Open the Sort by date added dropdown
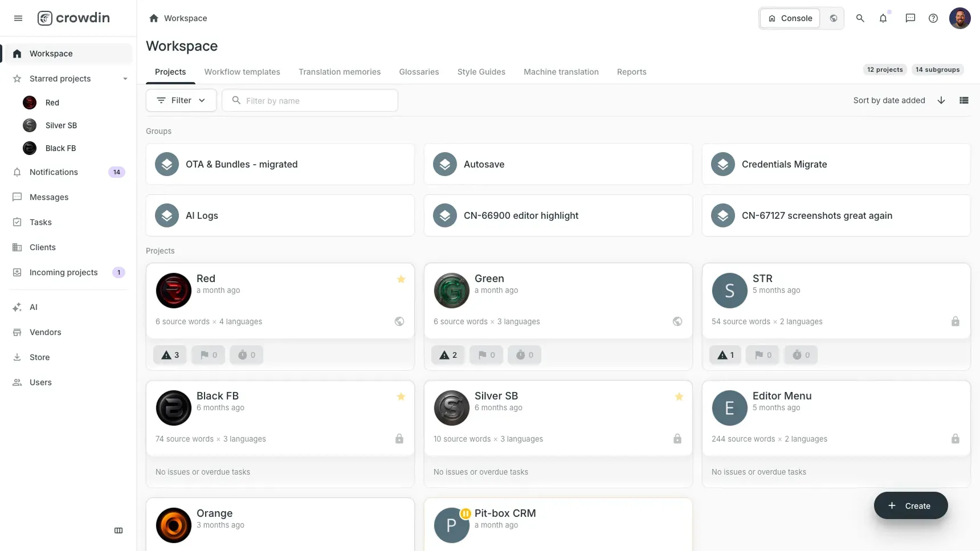 pyautogui.click(x=889, y=100)
